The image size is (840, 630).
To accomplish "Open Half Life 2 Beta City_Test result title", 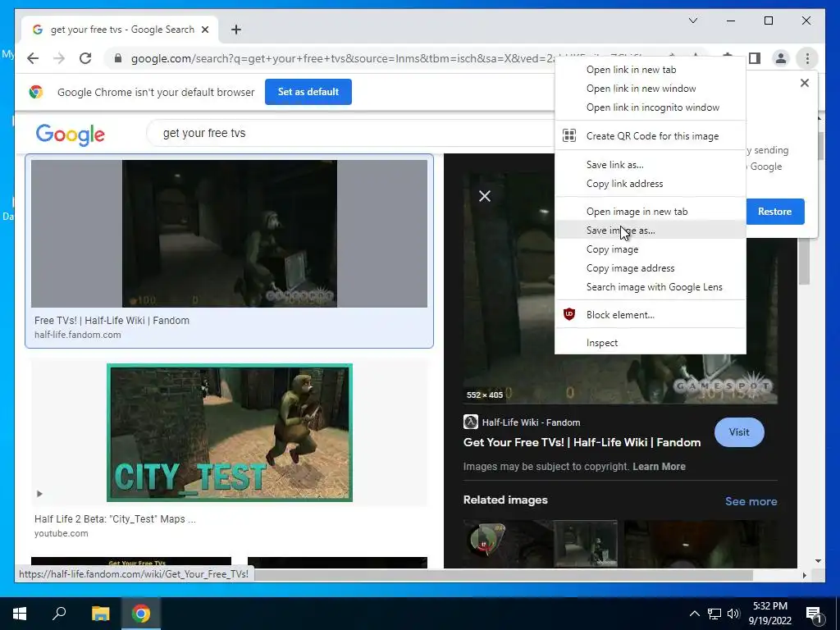I will click(115, 519).
